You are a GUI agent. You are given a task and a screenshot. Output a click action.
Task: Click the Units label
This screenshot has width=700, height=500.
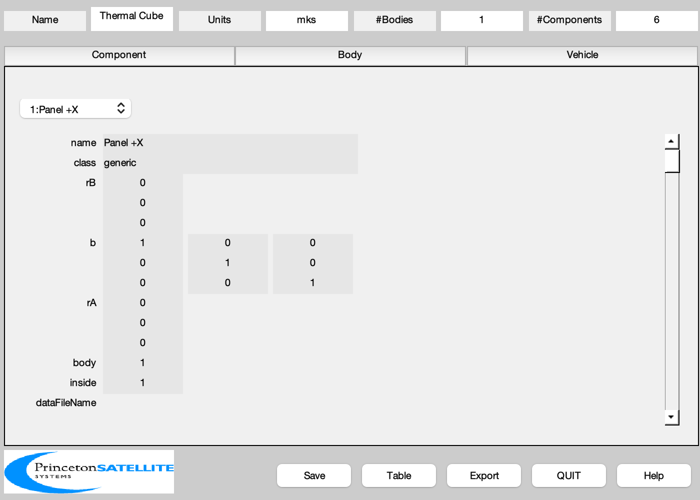click(x=220, y=21)
